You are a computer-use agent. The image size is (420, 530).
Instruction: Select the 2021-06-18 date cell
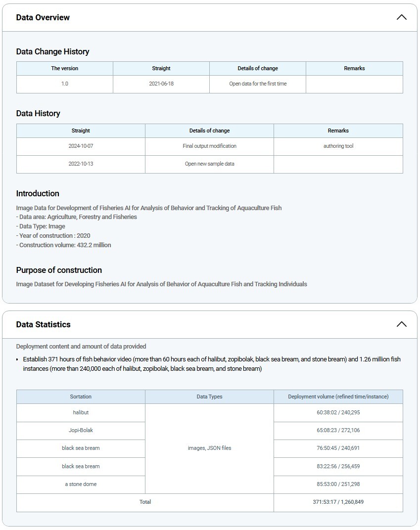pyautogui.click(x=161, y=84)
